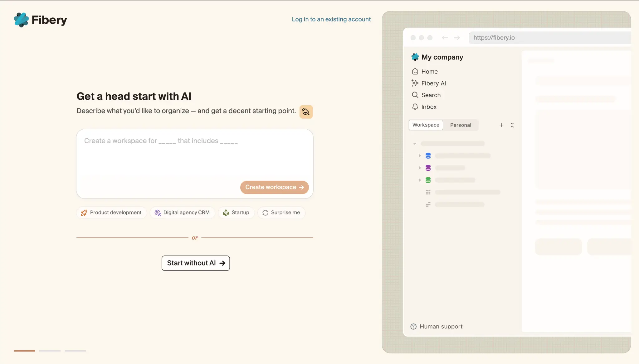Click the https://fibery.io address bar
The height and width of the screenshot is (364, 639).
[x=549, y=38]
